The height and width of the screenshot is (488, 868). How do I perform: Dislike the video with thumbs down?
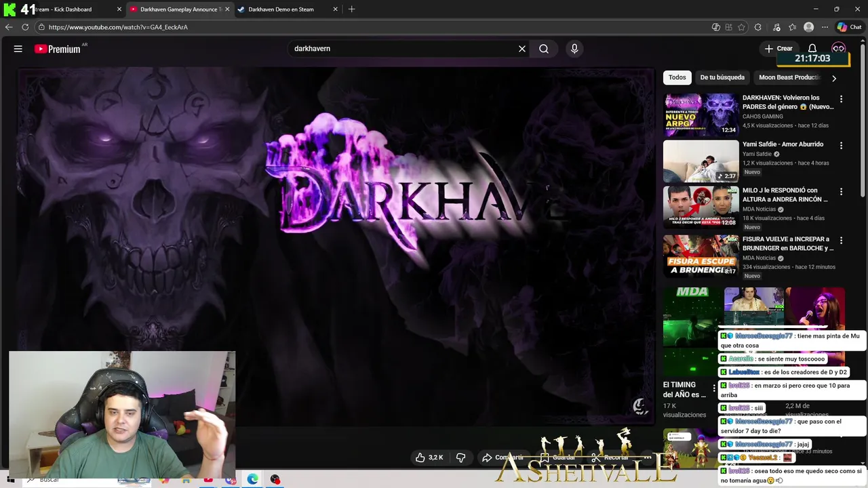[461, 457]
